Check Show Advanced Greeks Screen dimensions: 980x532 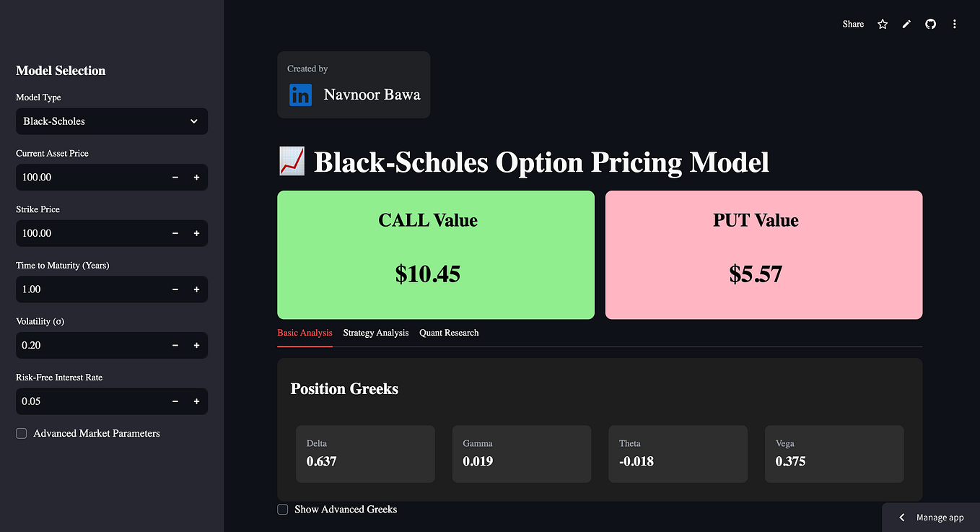pyautogui.click(x=283, y=510)
